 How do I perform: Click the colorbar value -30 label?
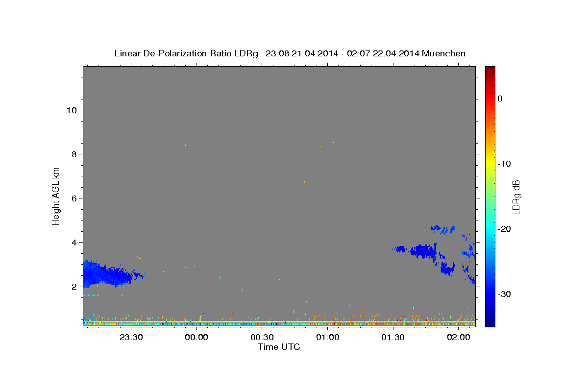tap(504, 294)
